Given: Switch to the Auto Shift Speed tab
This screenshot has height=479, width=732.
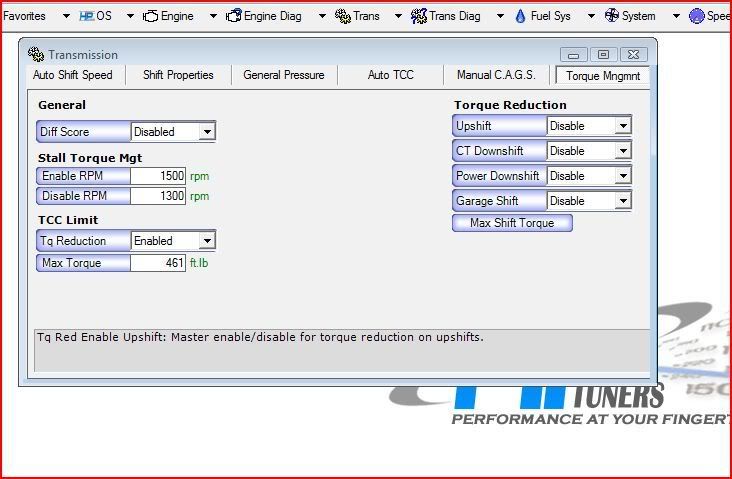Looking at the screenshot, I should tap(73, 75).
